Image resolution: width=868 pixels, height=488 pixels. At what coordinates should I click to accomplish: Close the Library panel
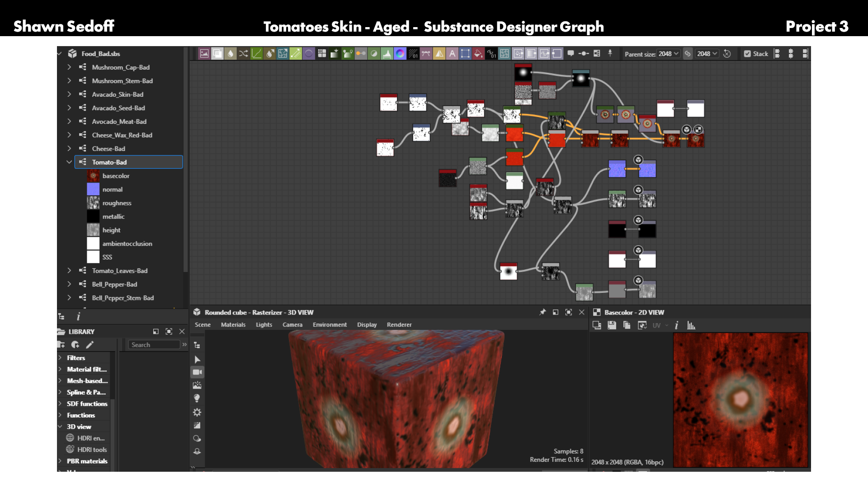pos(182,332)
